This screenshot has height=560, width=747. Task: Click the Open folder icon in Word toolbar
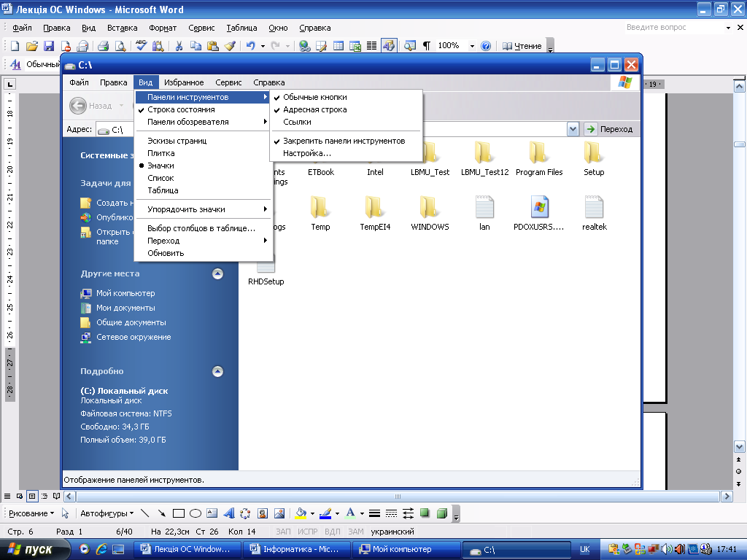pos(31,46)
